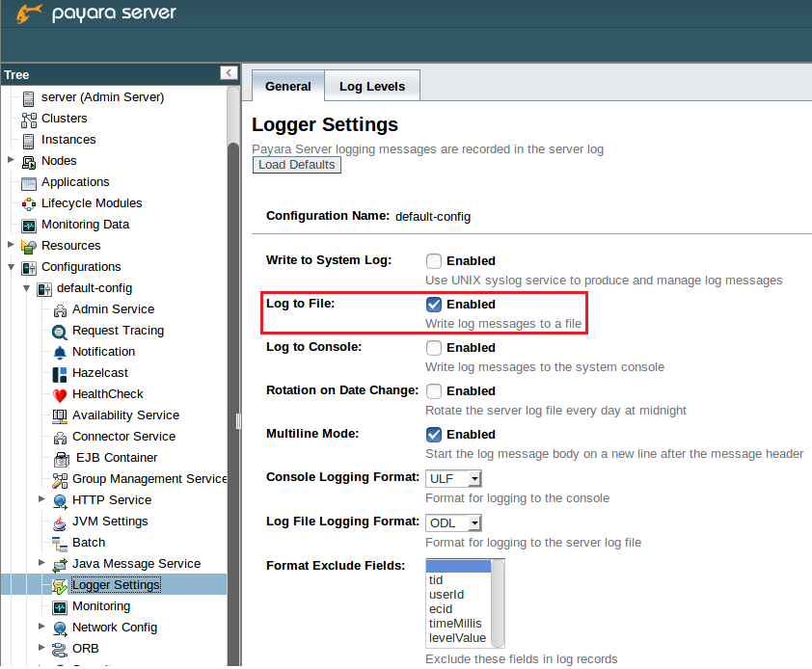Click the Availability Service icon
Image resolution: width=812 pixels, height=669 pixels.
coord(60,415)
